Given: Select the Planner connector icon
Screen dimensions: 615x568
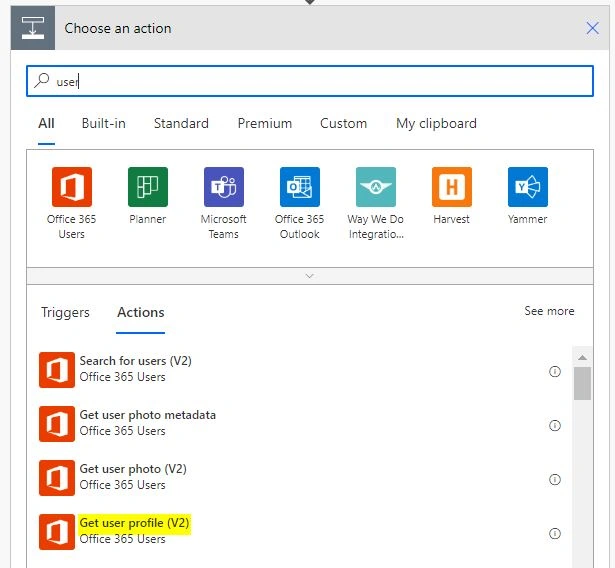Looking at the screenshot, I should 148,187.
